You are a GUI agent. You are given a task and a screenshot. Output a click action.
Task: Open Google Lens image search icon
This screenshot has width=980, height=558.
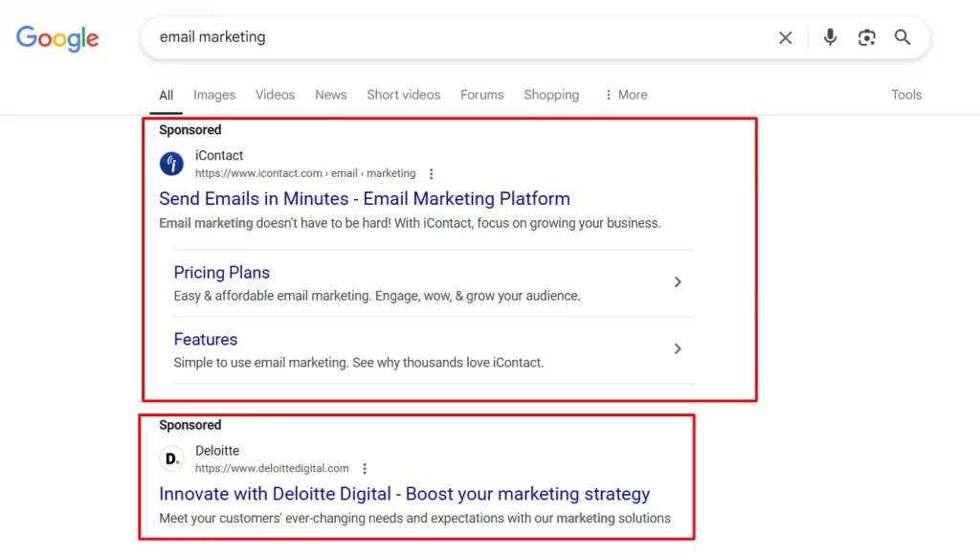(867, 37)
